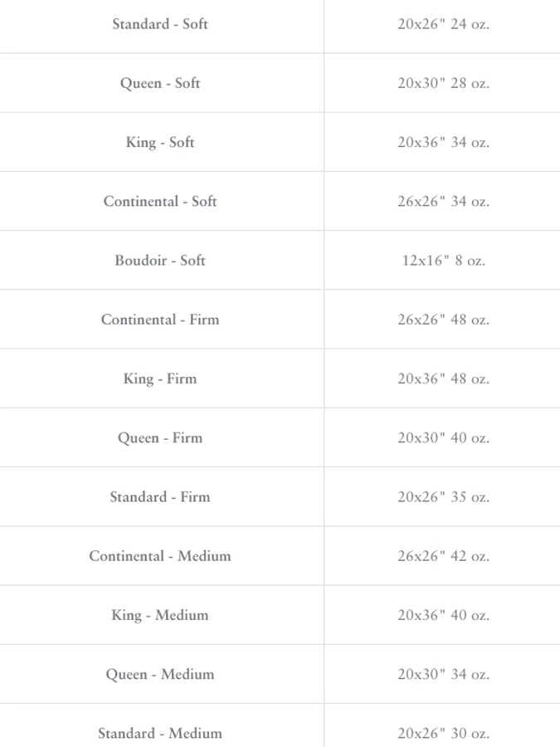
Task: Click the "King - Medium" label
Action: 160,615
